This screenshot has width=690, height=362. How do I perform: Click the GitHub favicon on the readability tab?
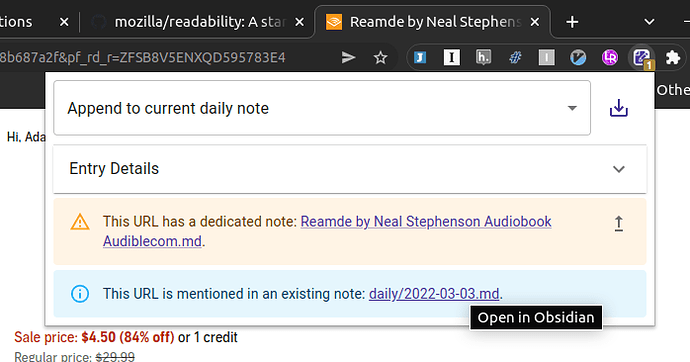click(99, 22)
